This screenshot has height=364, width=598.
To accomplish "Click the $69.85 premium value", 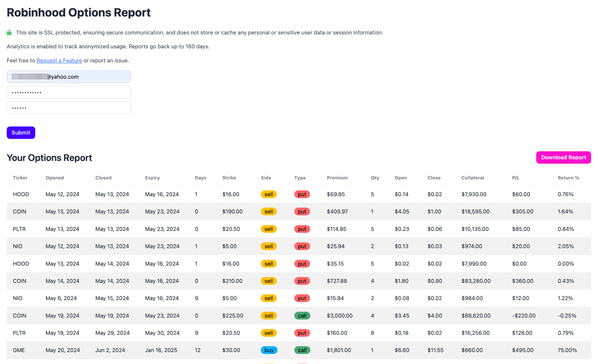I will (x=336, y=194).
